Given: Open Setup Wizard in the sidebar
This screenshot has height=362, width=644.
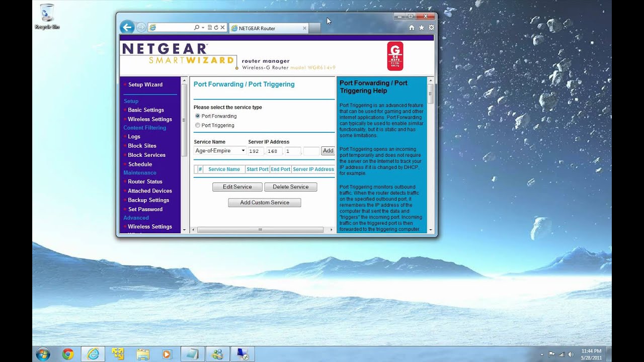Looking at the screenshot, I should point(145,84).
